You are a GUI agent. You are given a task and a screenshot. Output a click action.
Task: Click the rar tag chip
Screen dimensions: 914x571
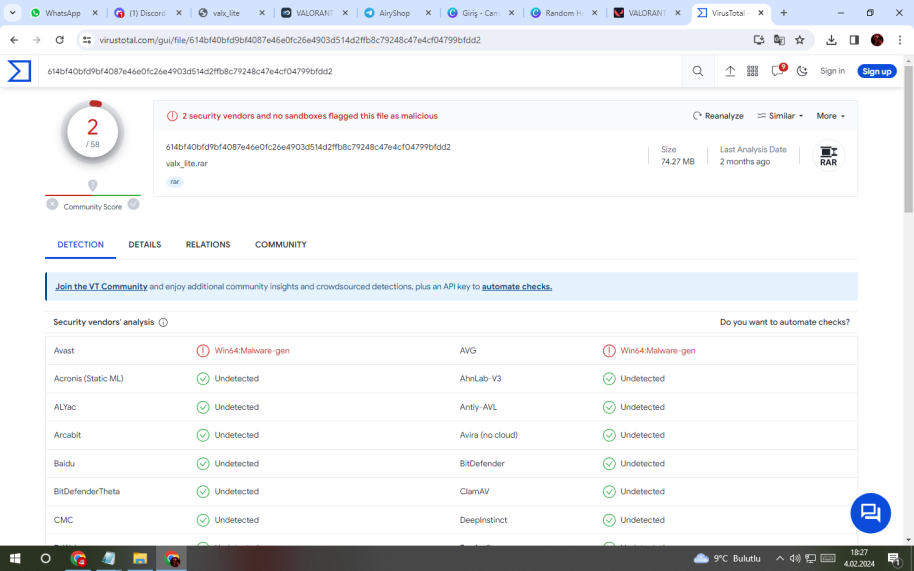tap(174, 182)
